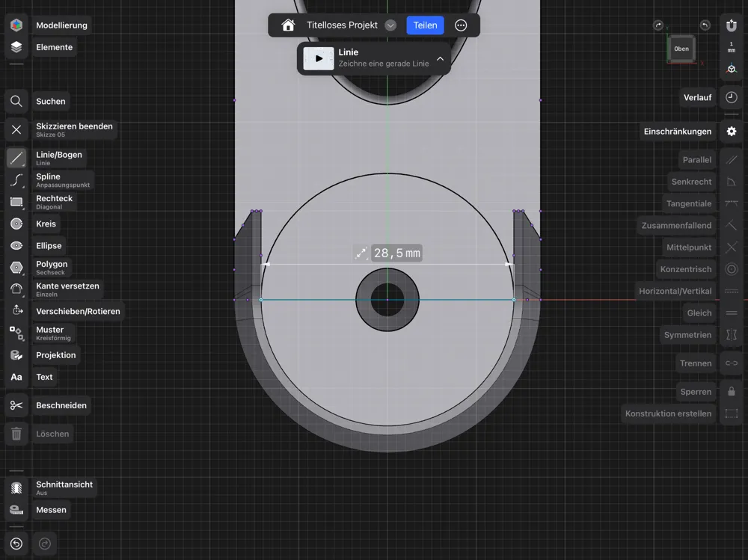Click the Ellipse tool icon
The height and width of the screenshot is (560, 748).
coord(16,245)
